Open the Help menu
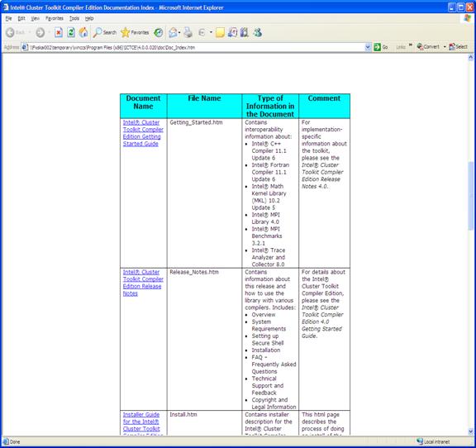This screenshot has width=476, height=448. [x=89, y=18]
